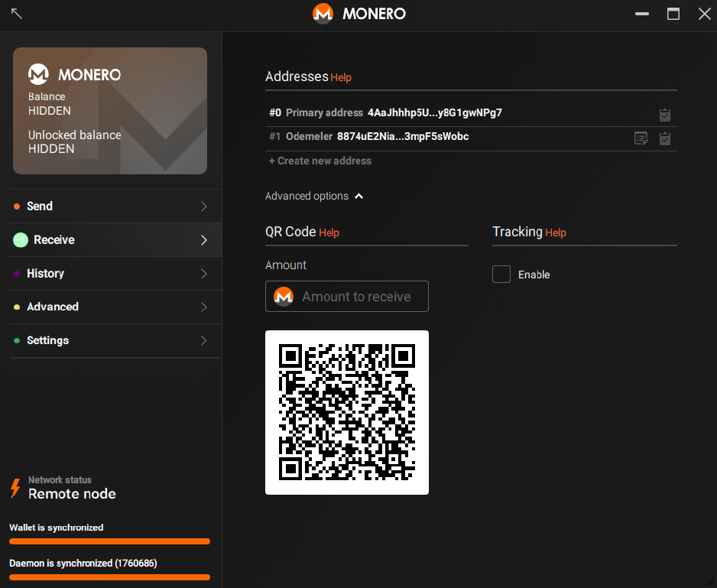Click Daemon is synchronized (1760686) text

[83, 564]
